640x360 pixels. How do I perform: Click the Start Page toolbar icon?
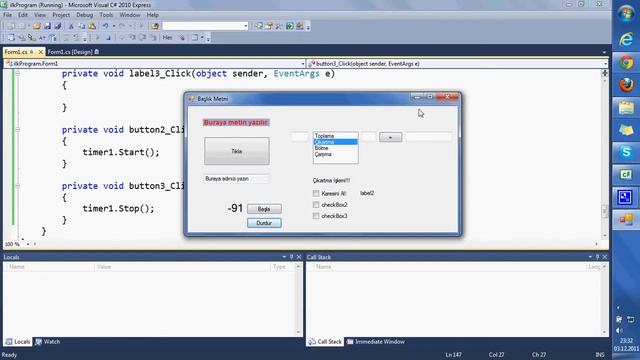click(x=289, y=26)
